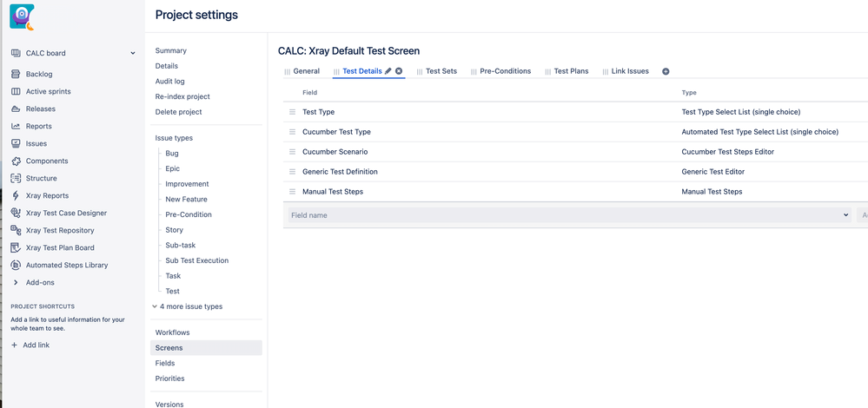
Task: Open the Issue types section
Action: [x=174, y=138]
